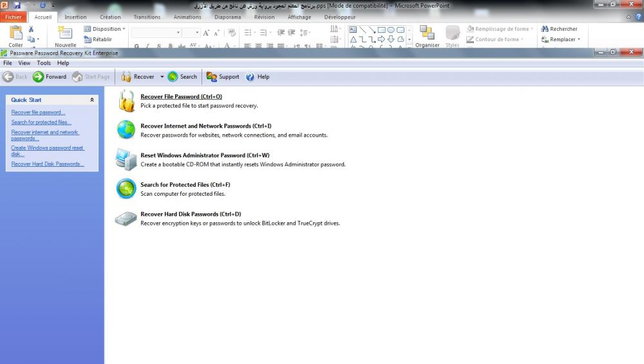Switch to the Diaporama ribbon tab
The width and height of the screenshot is (644, 364).
click(227, 17)
